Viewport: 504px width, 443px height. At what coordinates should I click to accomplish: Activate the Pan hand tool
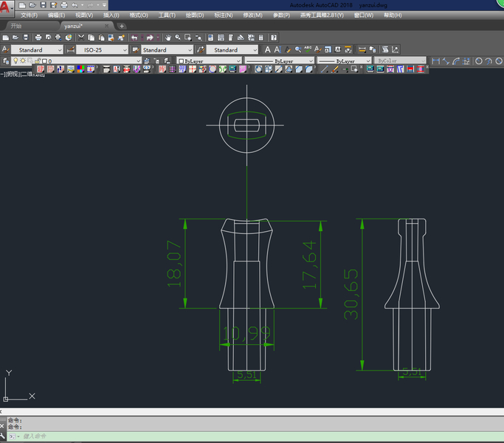(168, 38)
